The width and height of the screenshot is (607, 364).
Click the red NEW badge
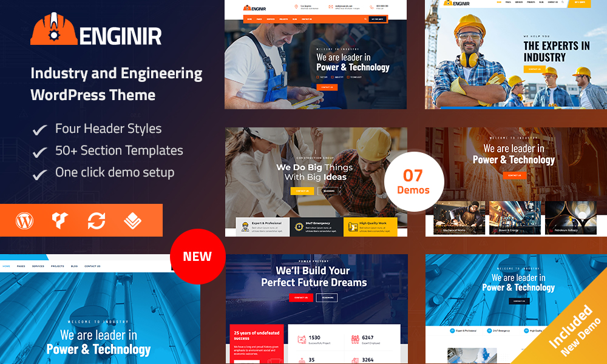click(197, 256)
